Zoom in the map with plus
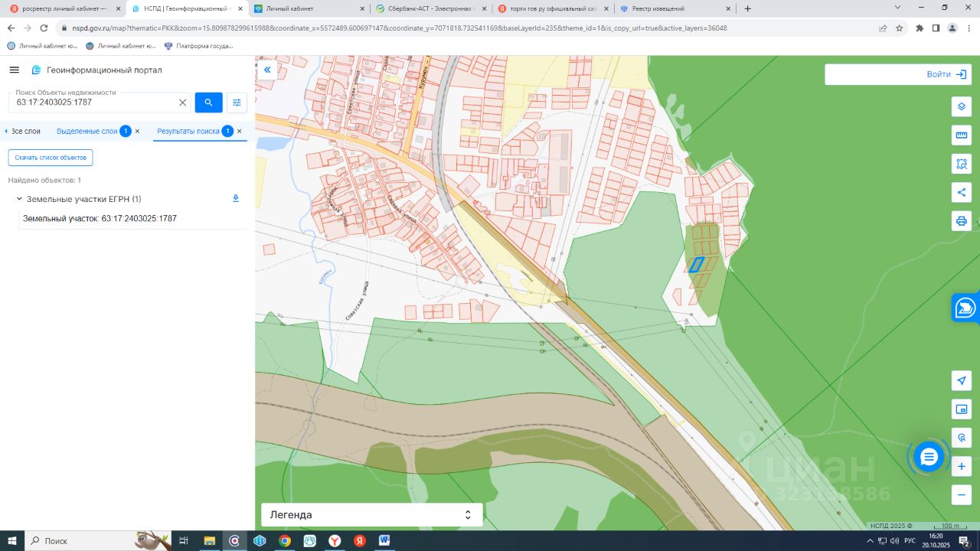The height and width of the screenshot is (551, 980). [961, 466]
